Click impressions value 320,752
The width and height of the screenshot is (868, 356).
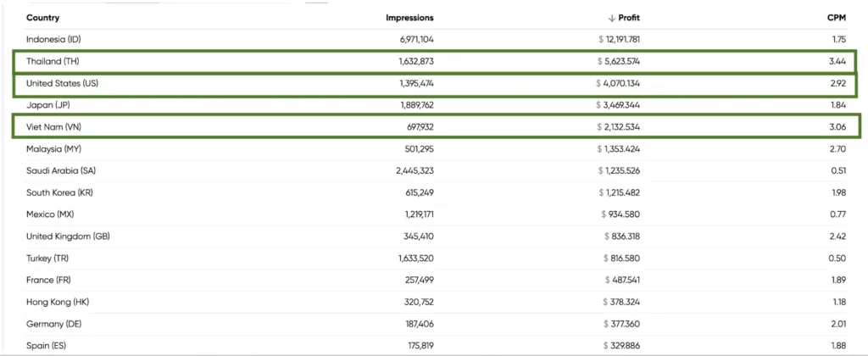pos(420,302)
